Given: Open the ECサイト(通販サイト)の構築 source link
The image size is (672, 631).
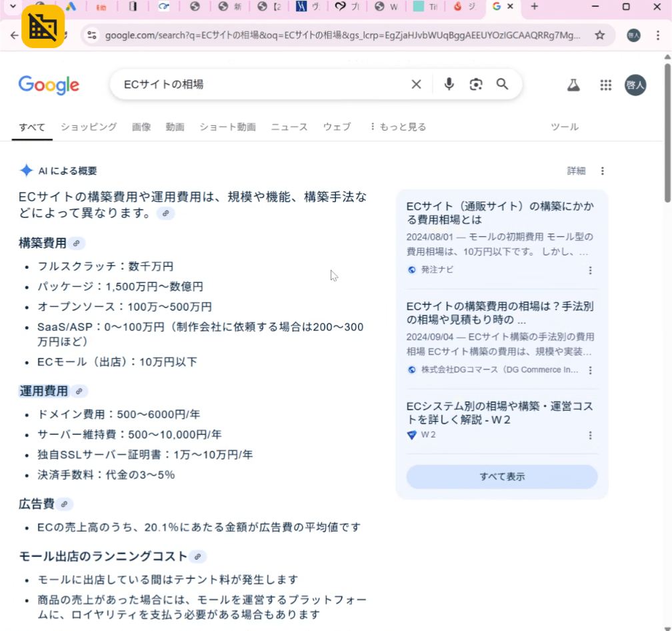Looking at the screenshot, I should [x=499, y=213].
